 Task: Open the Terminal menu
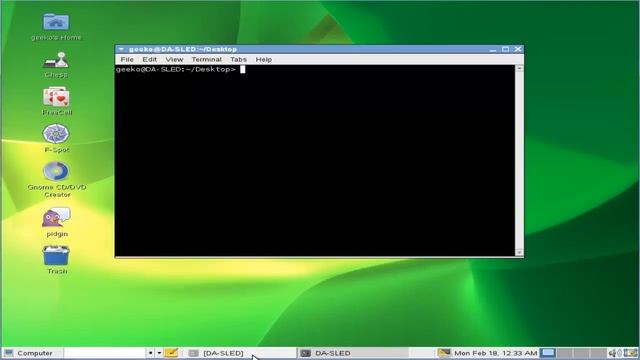207,59
